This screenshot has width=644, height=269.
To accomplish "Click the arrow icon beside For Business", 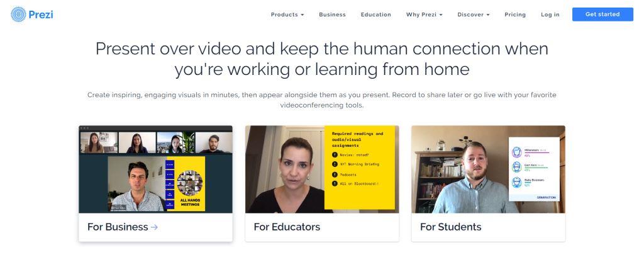I will [x=155, y=227].
